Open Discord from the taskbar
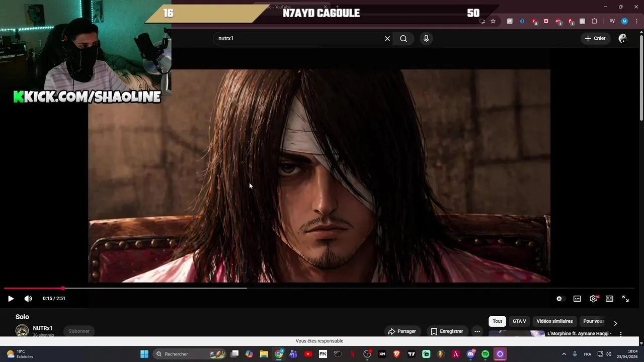The height and width of the screenshot is (362, 644). [471, 354]
